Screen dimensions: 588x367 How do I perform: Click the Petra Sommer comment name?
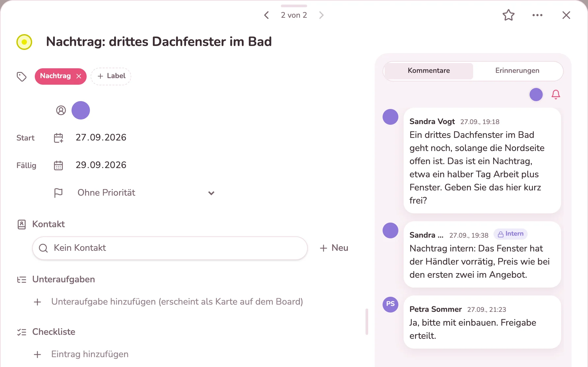click(x=435, y=309)
